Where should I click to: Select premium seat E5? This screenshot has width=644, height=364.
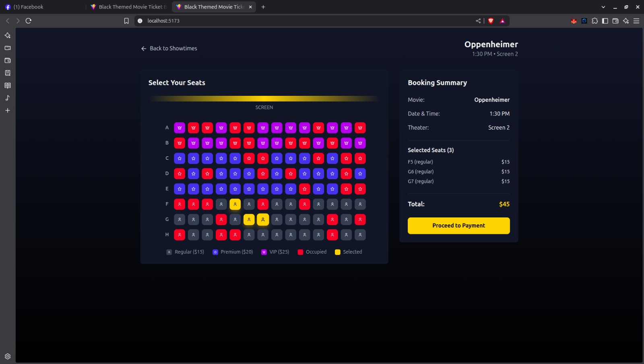[235, 189]
